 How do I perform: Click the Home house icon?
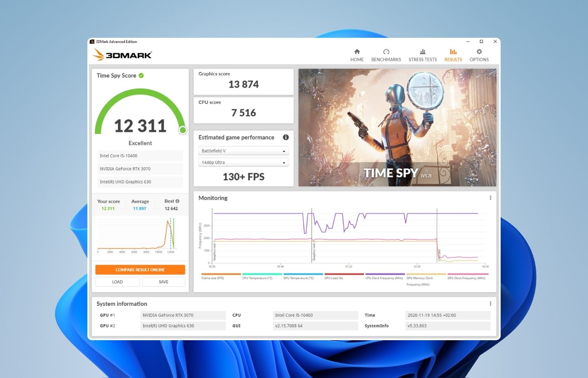tap(357, 52)
